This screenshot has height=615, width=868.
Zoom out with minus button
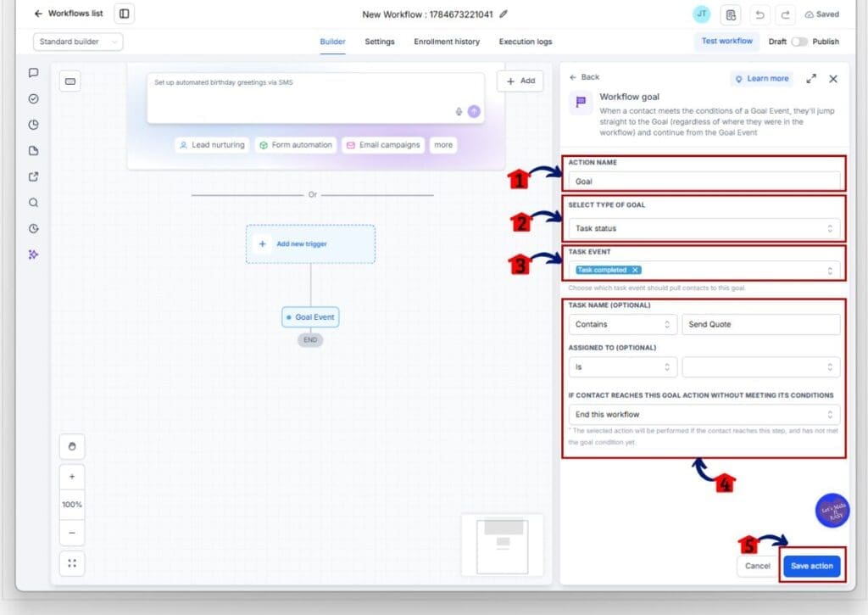72,533
